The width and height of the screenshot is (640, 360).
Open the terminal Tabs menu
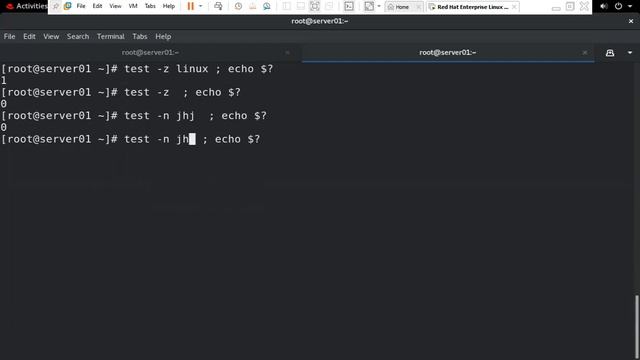[140, 36]
